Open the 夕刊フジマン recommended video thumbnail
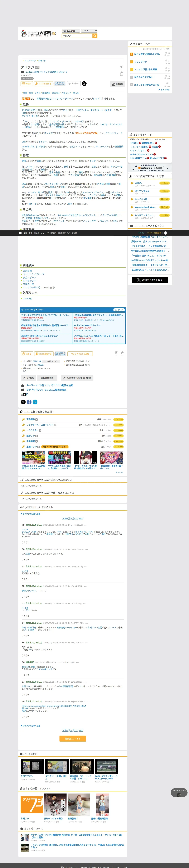189x868 pixels. point(32,767)
